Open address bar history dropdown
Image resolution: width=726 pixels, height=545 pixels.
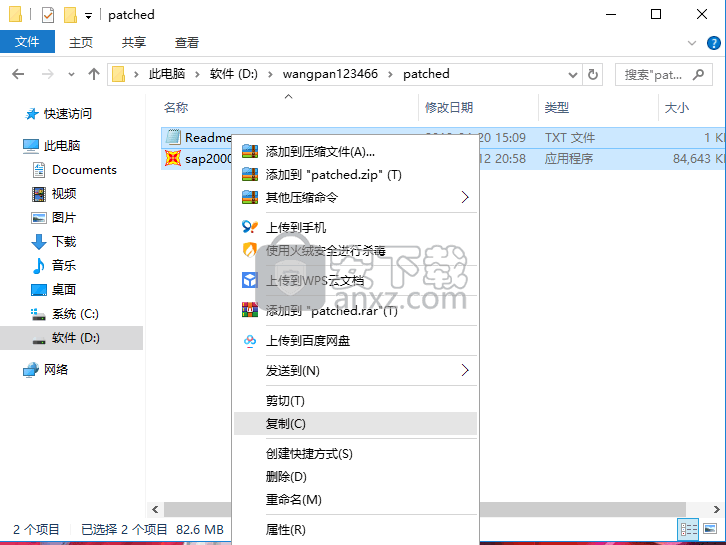[573, 75]
